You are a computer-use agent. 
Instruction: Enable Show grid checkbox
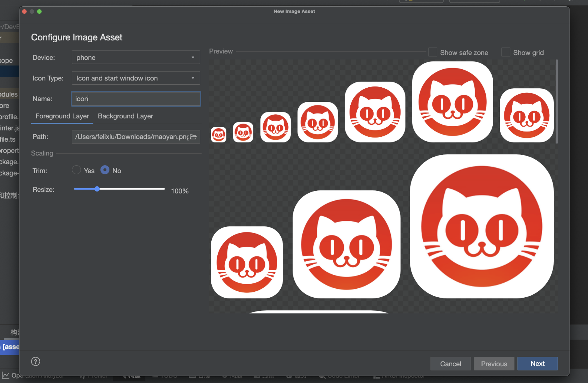[x=505, y=52]
